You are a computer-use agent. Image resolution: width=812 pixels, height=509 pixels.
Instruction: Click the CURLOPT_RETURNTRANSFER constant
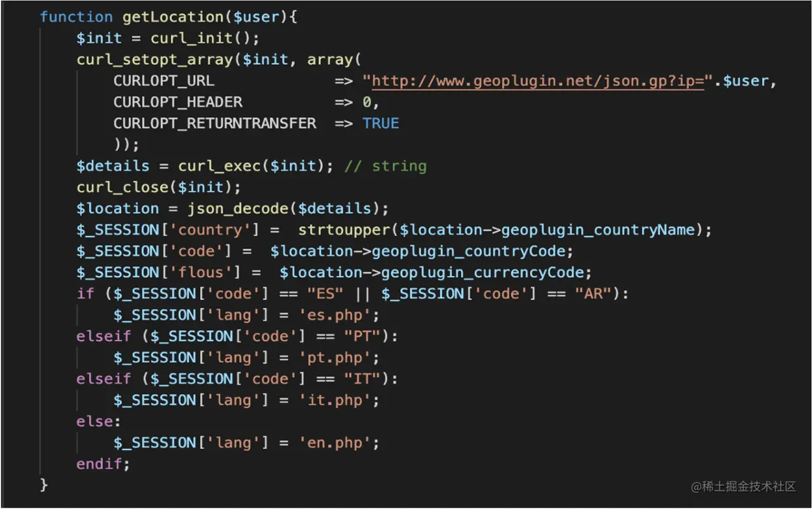coord(214,123)
